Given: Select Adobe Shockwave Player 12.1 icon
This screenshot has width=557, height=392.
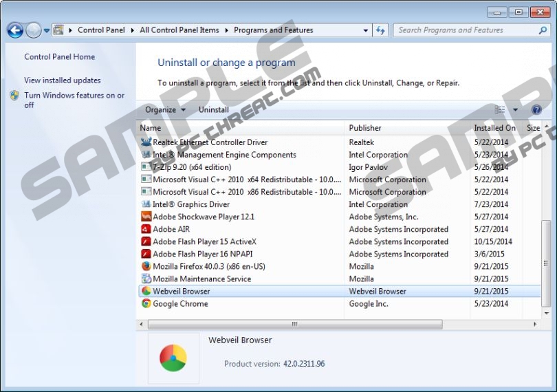Looking at the screenshot, I should (x=146, y=217).
